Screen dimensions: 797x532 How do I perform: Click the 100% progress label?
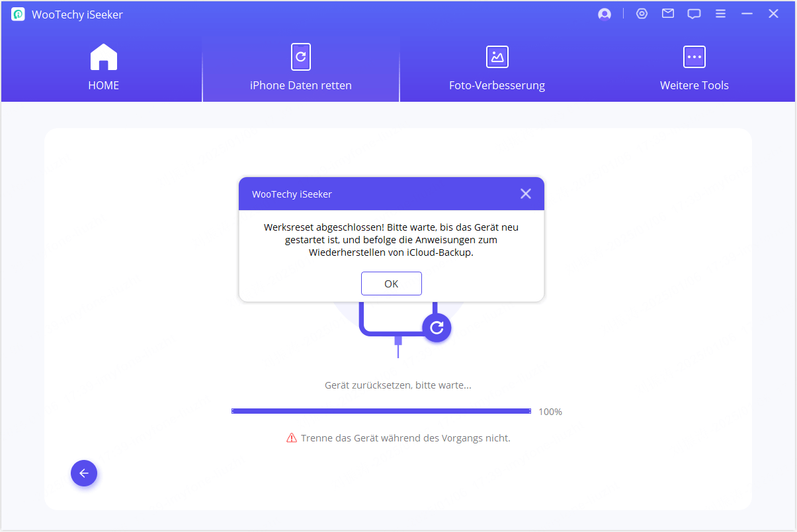[x=550, y=412]
